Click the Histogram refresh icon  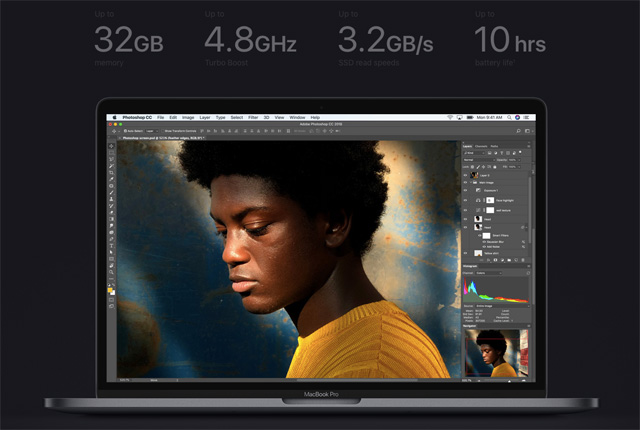(528, 273)
